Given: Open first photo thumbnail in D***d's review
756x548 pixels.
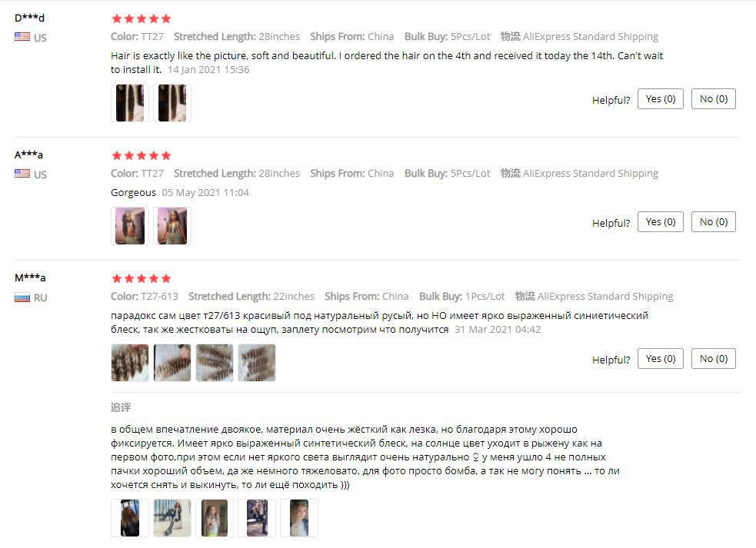Looking at the screenshot, I should [x=130, y=103].
